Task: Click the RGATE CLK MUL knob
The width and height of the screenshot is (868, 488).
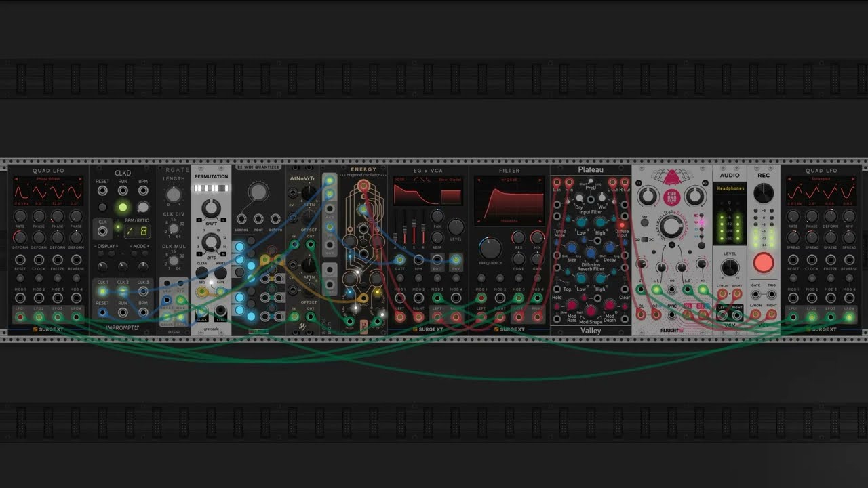Action: point(174,261)
